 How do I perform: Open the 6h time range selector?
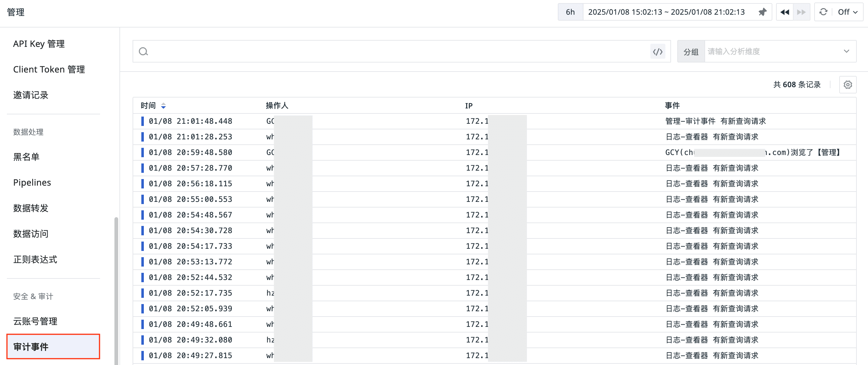[x=570, y=12]
